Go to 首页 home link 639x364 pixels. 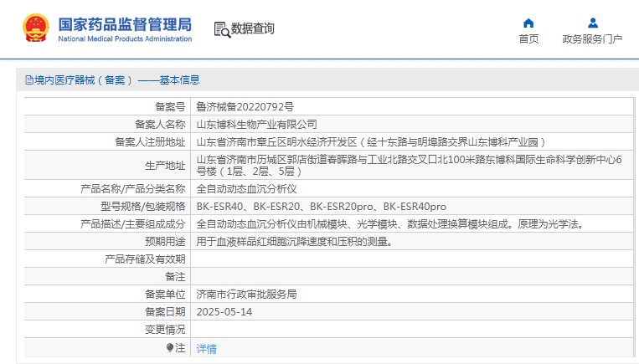[528, 38]
